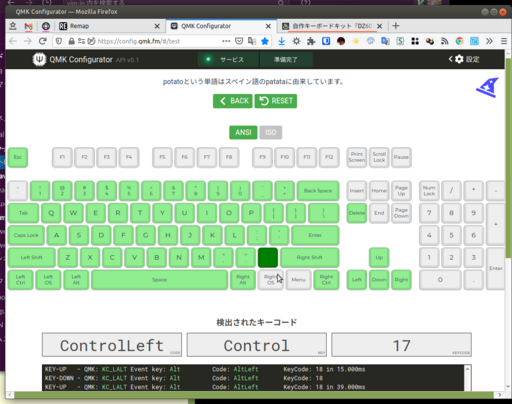Screen dimensions: 512x404
Task: Click the Scroll Lock key
Action: pyautogui.click(x=379, y=157)
